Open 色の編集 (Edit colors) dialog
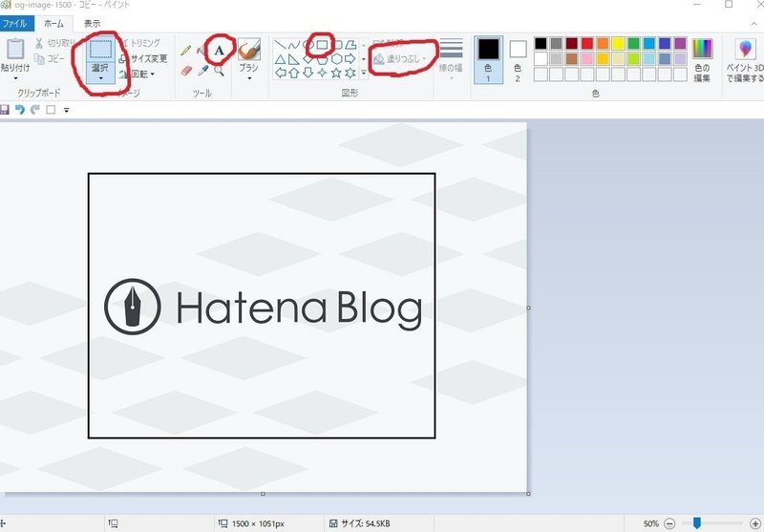Viewport: 764px width, 532px height. [702, 61]
